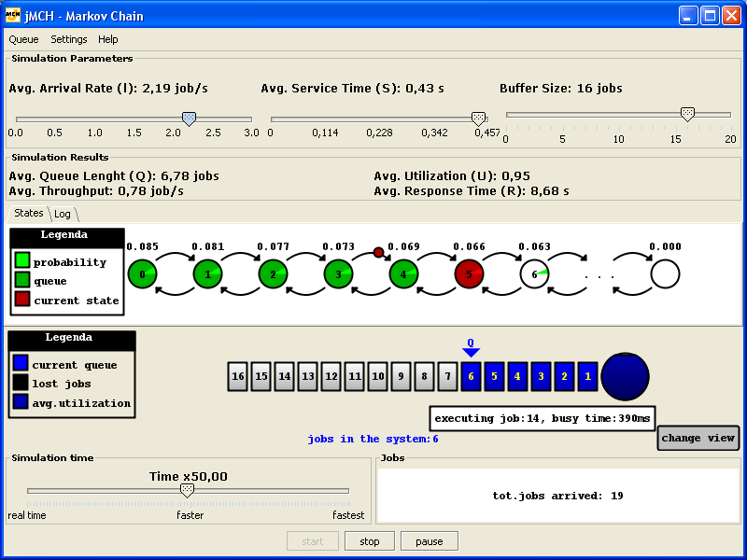747x560 pixels.
Task: Switch to the Log tab
Action: [x=62, y=214]
